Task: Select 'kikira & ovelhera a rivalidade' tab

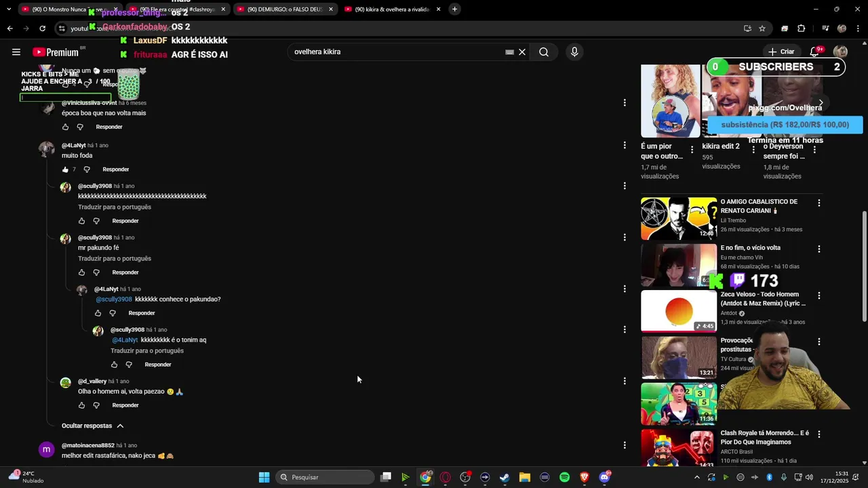Action: tap(392, 9)
